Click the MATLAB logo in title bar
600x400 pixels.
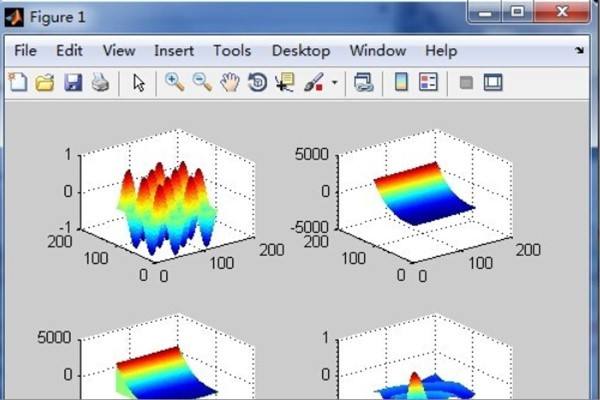(x=14, y=17)
